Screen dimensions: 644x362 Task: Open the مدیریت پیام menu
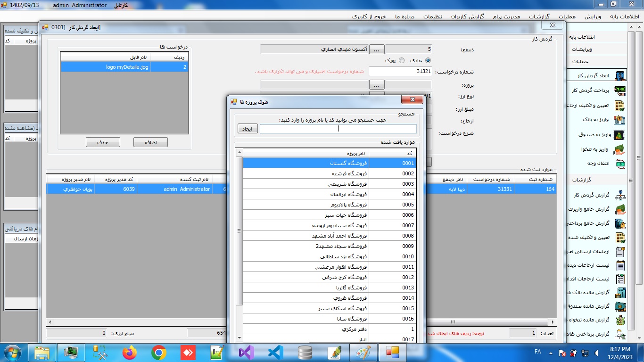coord(506,16)
